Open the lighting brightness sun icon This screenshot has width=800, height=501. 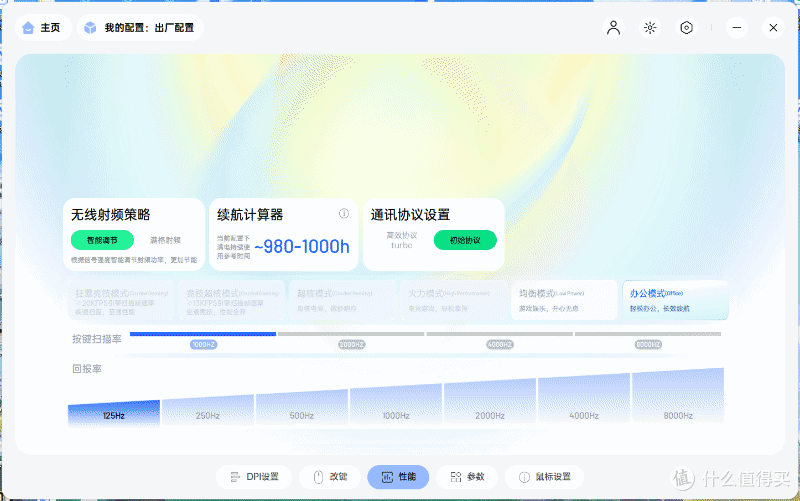[650, 28]
